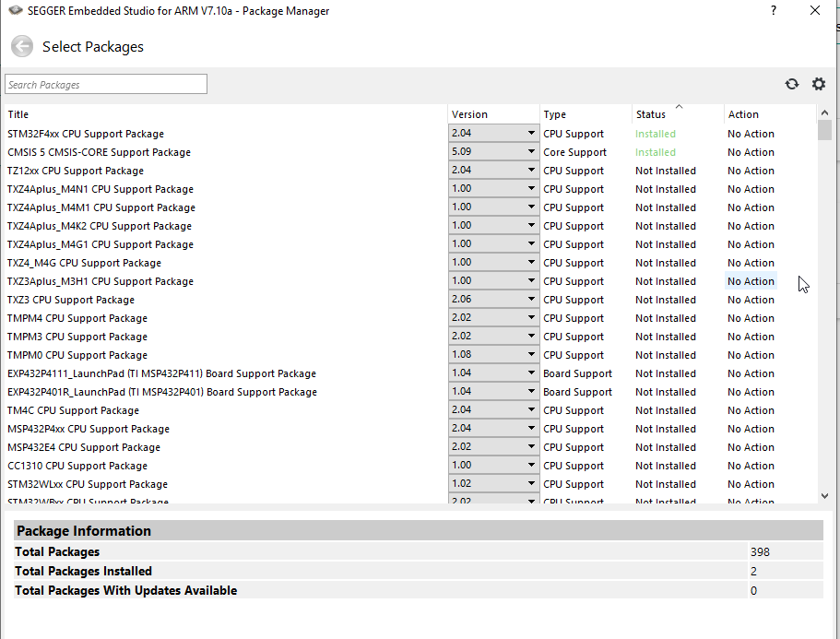This screenshot has width=840, height=639.
Task: Focus the Search Packages field
Action: coord(106,84)
